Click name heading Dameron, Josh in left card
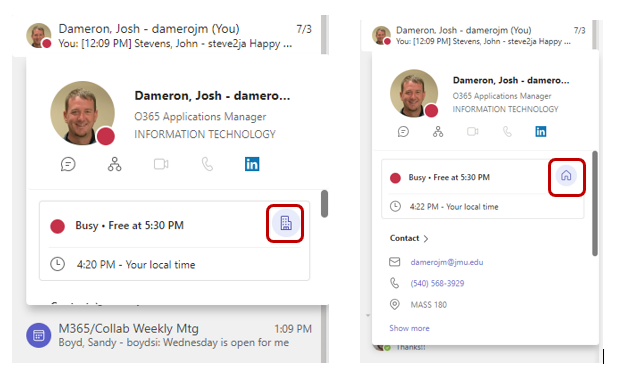The height and width of the screenshot is (383, 618). [x=212, y=96]
